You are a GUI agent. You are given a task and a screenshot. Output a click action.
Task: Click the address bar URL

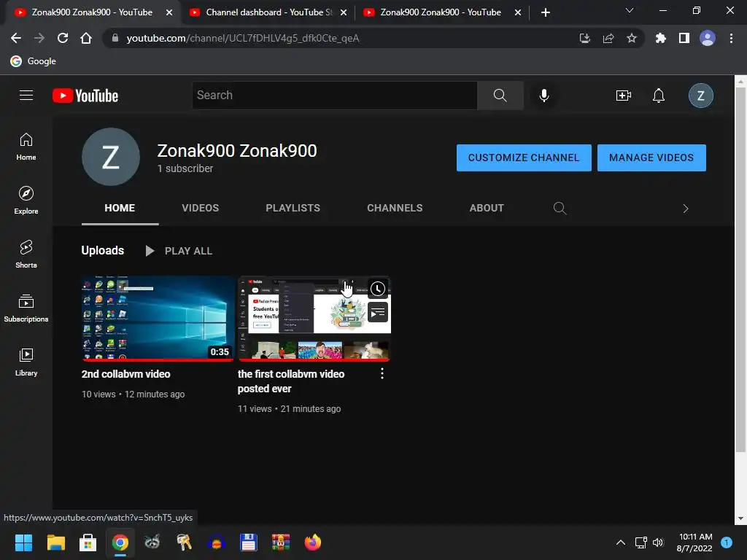pyautogui.click(x=242, y=38)
